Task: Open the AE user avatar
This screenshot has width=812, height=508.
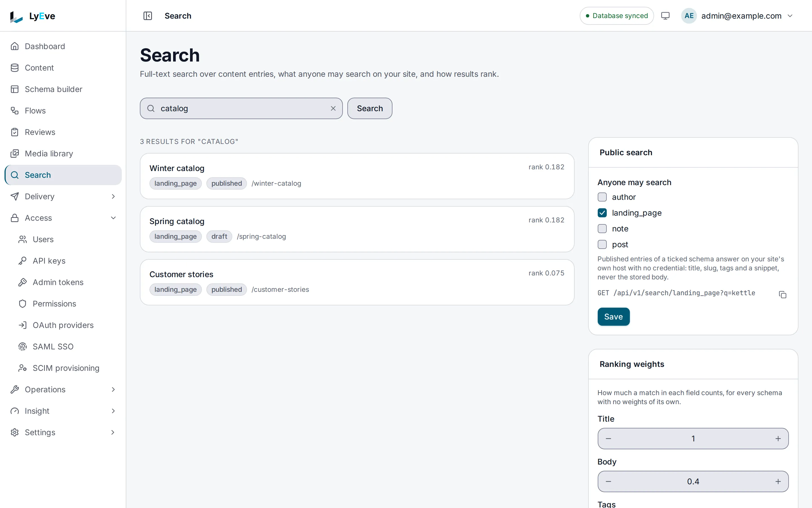Action: (689, 16)
